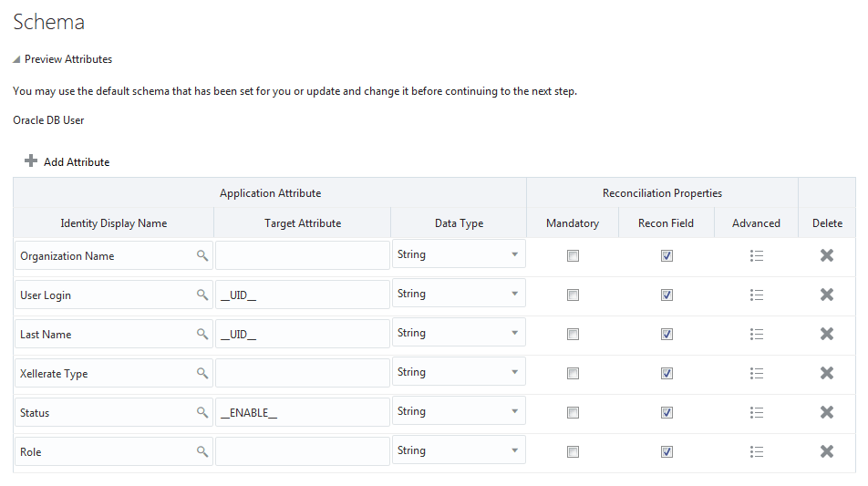Open lookup search for User Login
The image size is (868, 486).
click(202, 295)
